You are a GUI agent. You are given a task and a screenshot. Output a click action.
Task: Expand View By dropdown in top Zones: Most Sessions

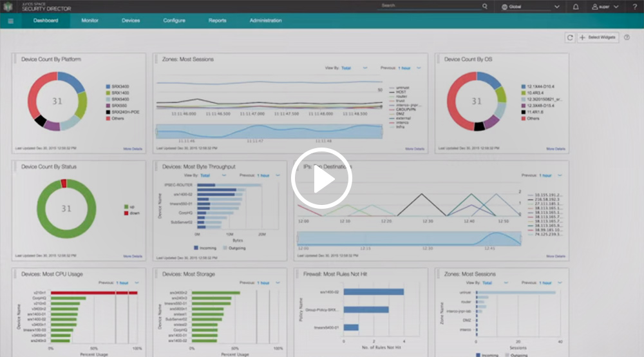tap(365, 68)
